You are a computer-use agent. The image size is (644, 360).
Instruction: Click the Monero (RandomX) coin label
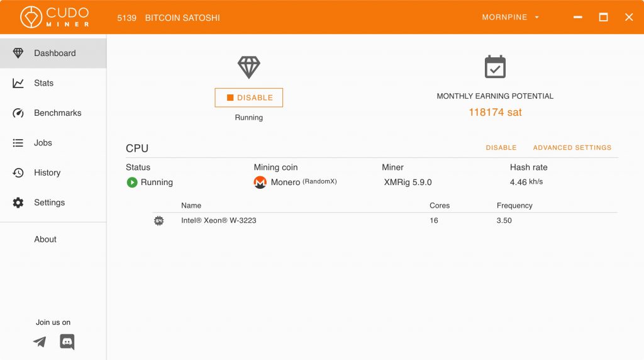[304, 182]
